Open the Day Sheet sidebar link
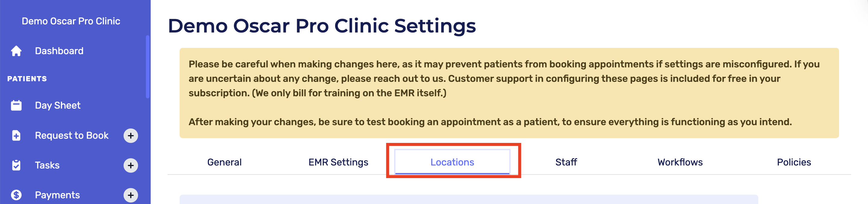Screen dimensions: 868x204 point(58,105)
